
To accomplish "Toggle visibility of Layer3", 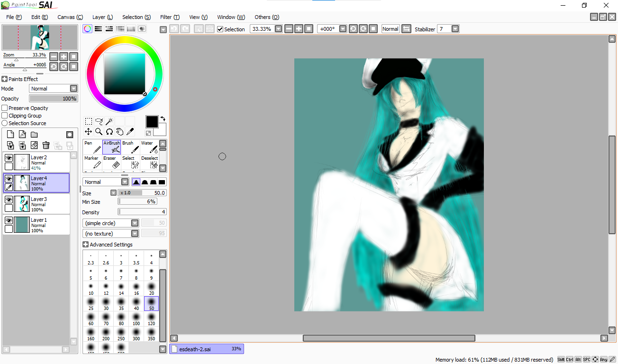I will (x=9, y=200).
